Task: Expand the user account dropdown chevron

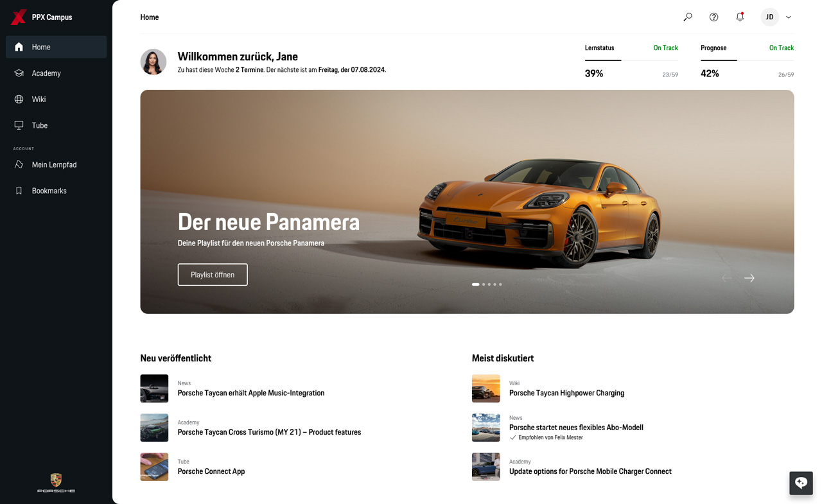Action: [789, 17]
